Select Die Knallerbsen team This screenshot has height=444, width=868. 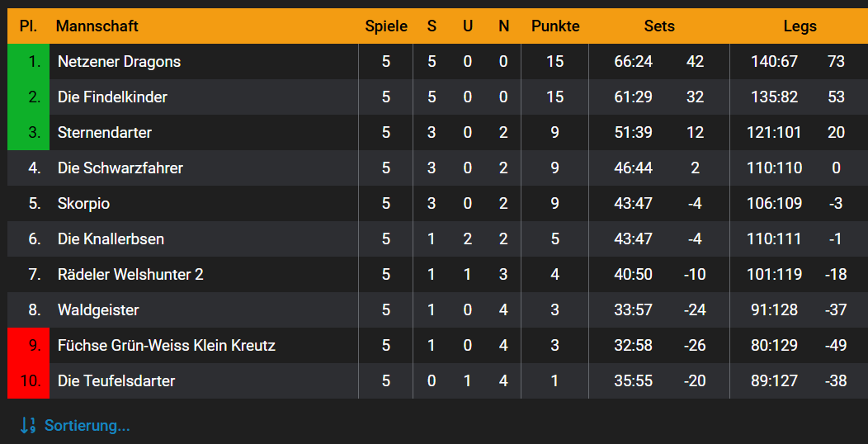pos(111,239)
